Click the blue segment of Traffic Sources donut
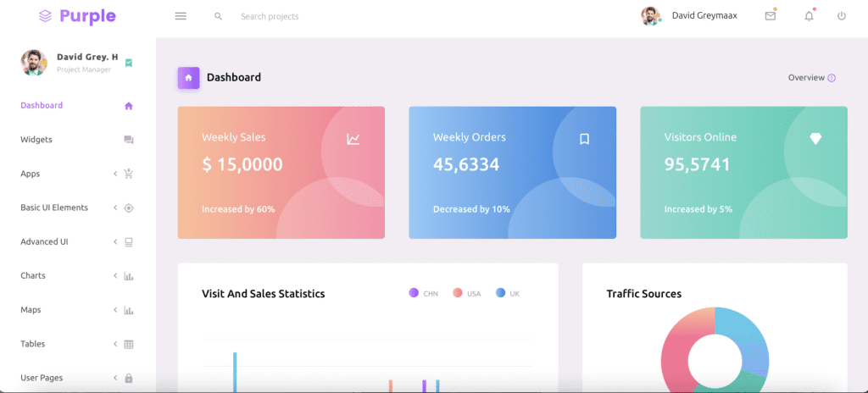The height and width of the screenshot is (393, 868). coord(748,338)
